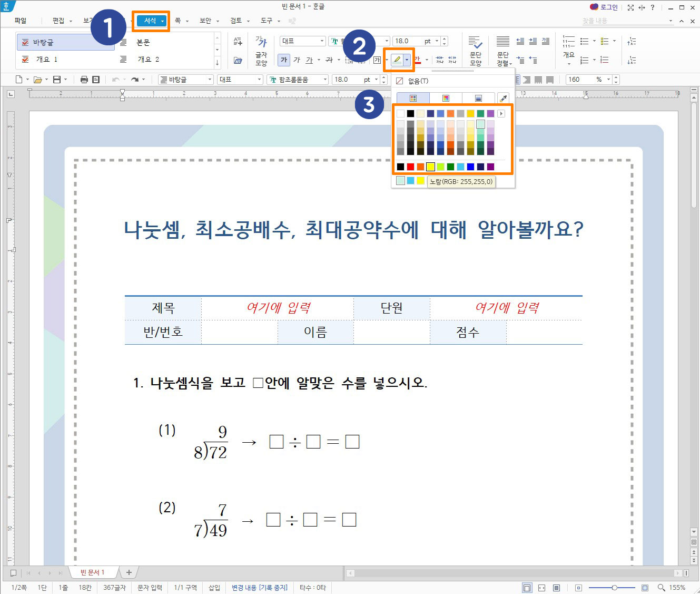Click the help question mark icon
Image resolution: width=700 pixels, height=594 pixels.
(x=653, y=7)
